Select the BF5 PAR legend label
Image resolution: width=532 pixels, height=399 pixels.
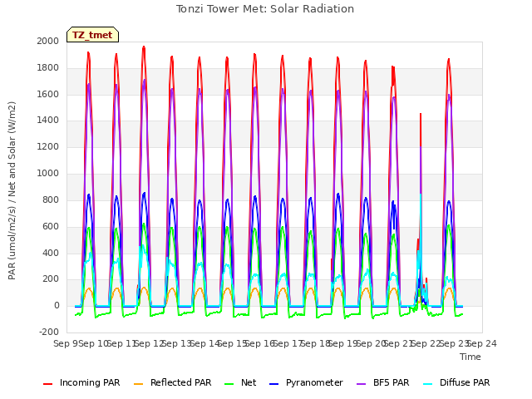click(392, 382)
